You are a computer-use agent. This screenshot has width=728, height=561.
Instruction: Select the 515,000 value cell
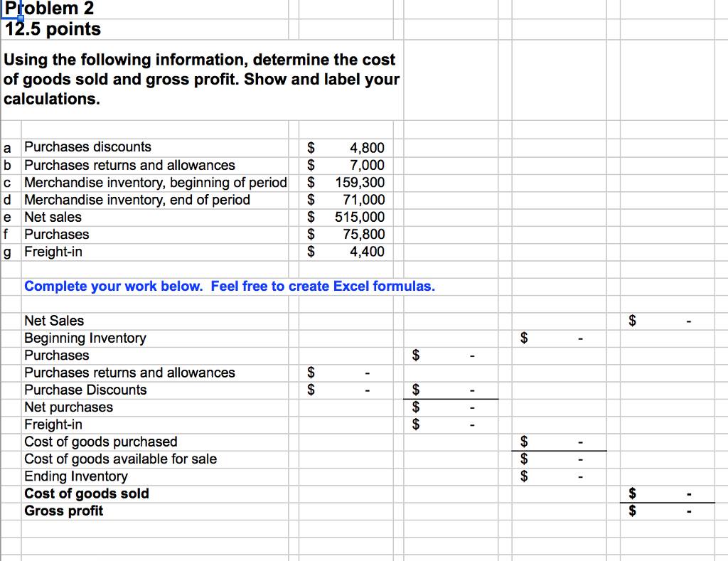[x=346, y=217]
